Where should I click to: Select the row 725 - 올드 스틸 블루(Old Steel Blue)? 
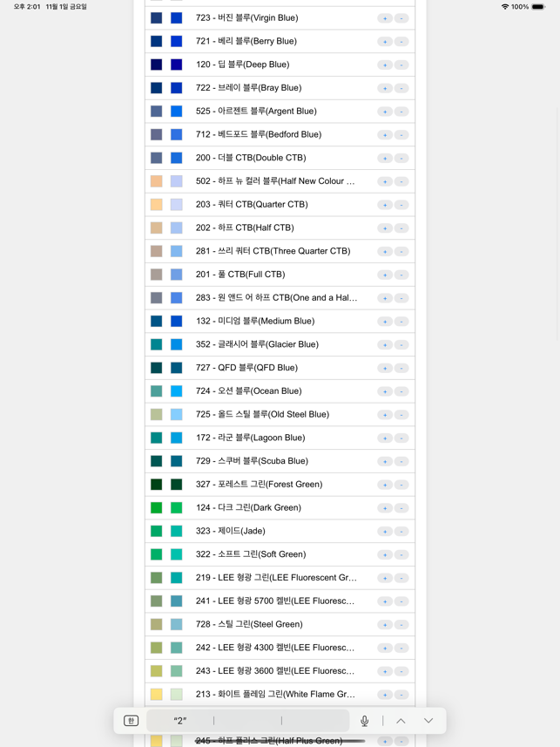pyautogui.click(x=280, y=415)
